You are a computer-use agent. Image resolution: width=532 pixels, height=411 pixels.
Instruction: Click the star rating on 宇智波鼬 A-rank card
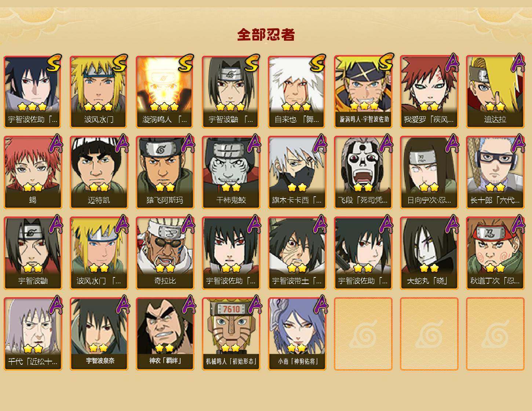coord(33,268)
